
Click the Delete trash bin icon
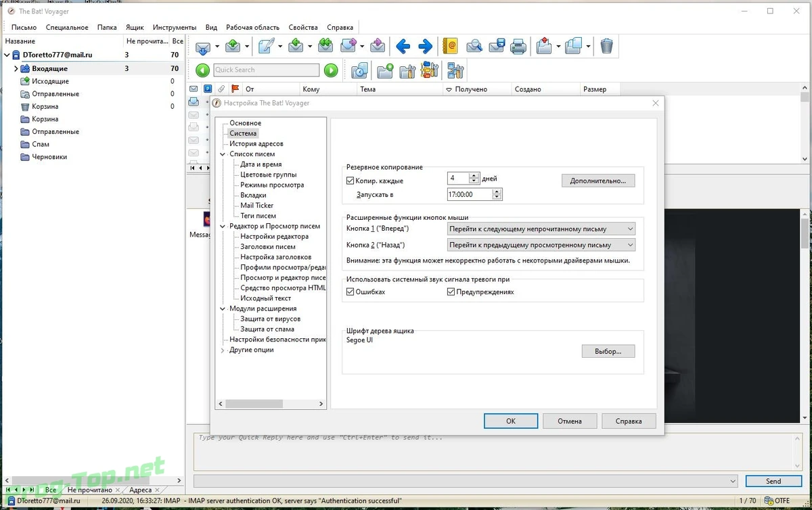coord(607,46)
